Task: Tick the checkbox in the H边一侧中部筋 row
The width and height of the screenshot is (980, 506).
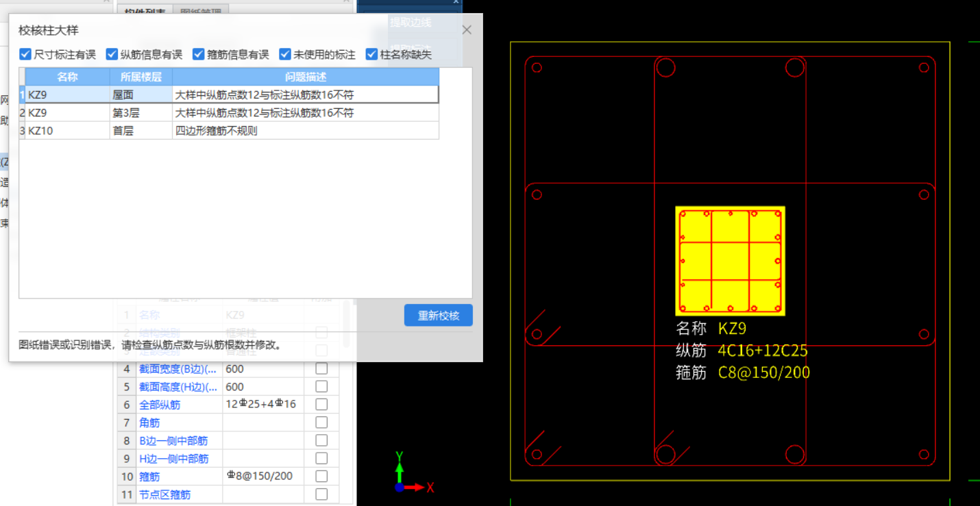Action: point(321,458)
